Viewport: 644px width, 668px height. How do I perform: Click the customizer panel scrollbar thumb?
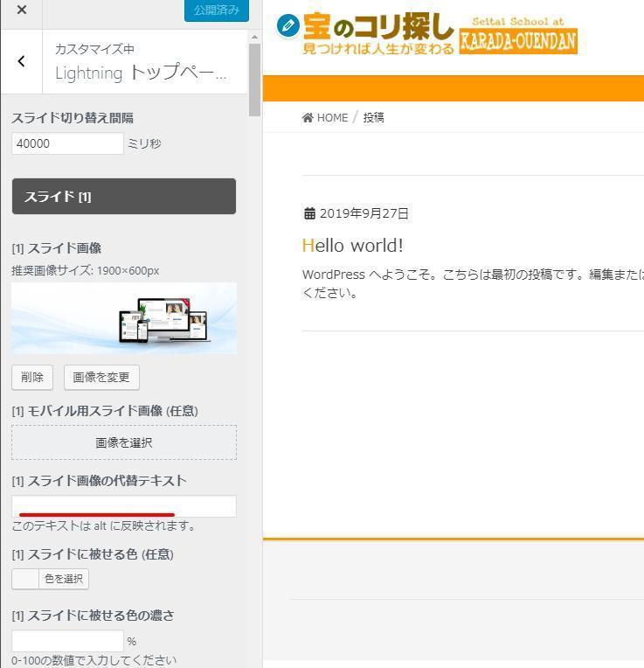point(254,80)
